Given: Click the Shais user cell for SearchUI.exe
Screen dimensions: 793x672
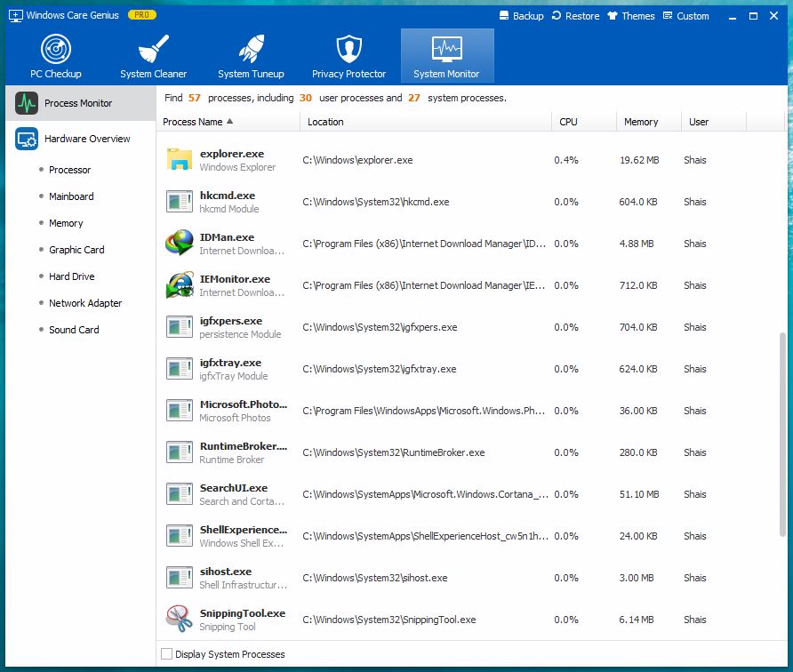Looking at the screenshot, I should pyautogui.click(x=695, y=494).
